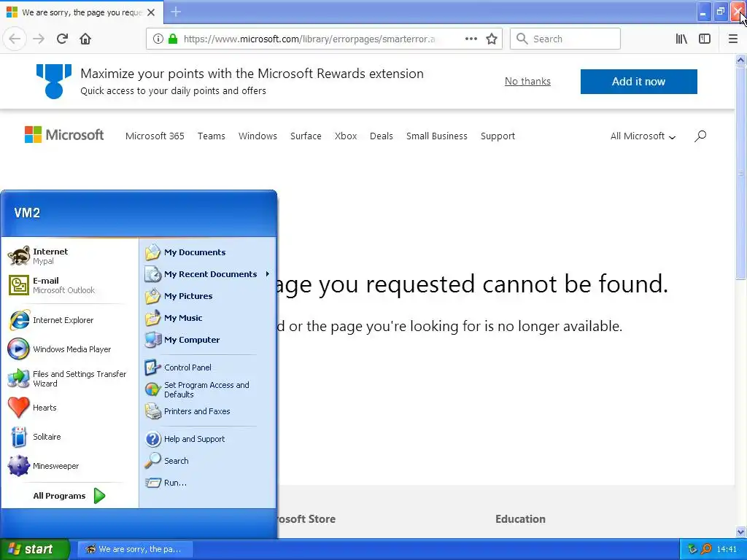Launch the Hearts game
The width and height of the screenshot is (747, 560).
[69, 408]
